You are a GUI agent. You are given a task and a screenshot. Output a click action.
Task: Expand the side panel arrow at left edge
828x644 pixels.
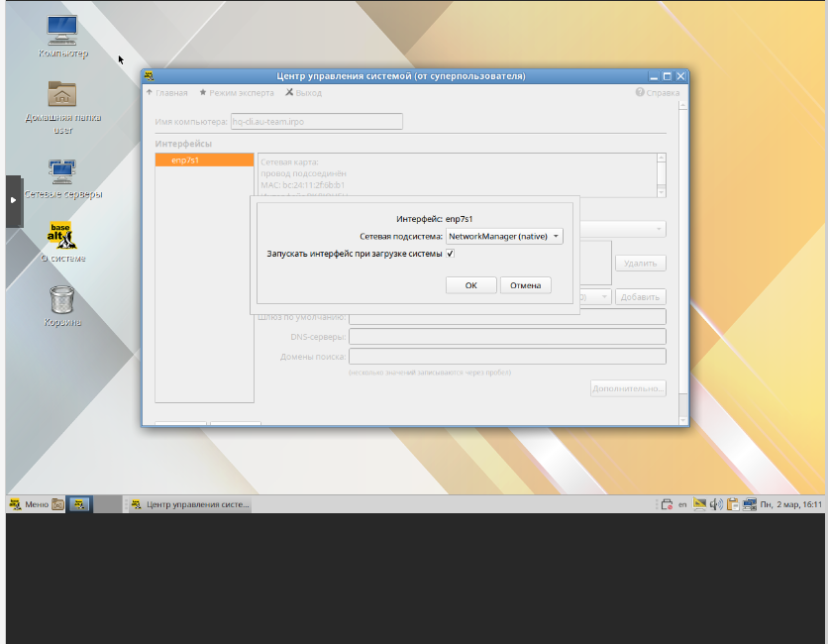click(13, 201)
